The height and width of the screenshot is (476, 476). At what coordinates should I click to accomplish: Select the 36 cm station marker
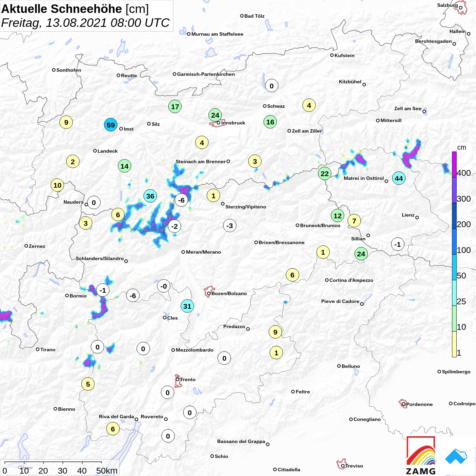click(x=150, y=196)
